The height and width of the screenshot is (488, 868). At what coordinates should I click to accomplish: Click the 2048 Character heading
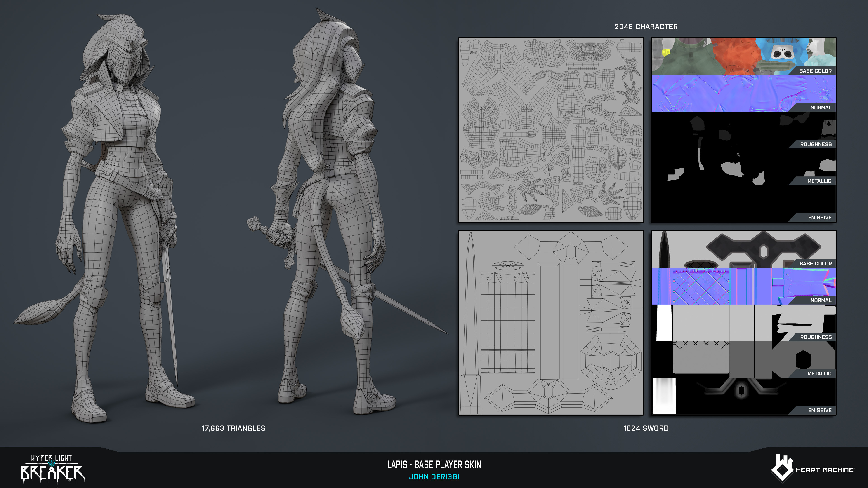click(x=646, y=27)
